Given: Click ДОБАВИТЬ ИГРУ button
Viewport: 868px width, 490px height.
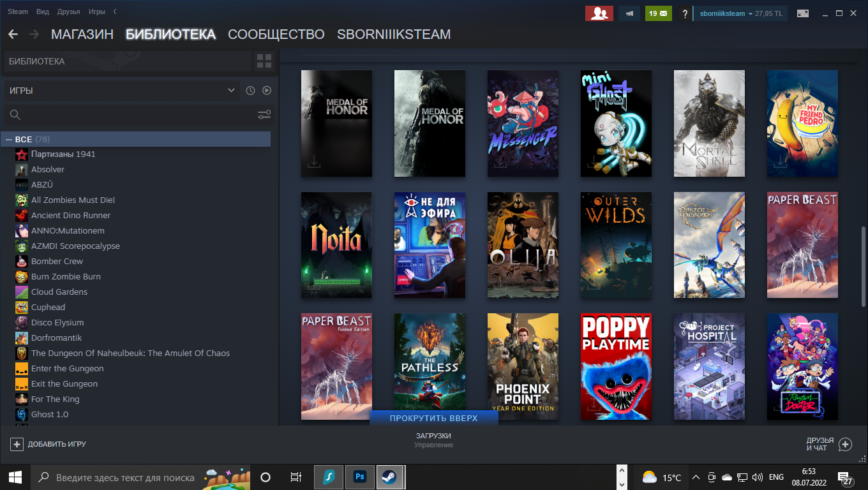Looking at the screenshot, I should 49,444.
